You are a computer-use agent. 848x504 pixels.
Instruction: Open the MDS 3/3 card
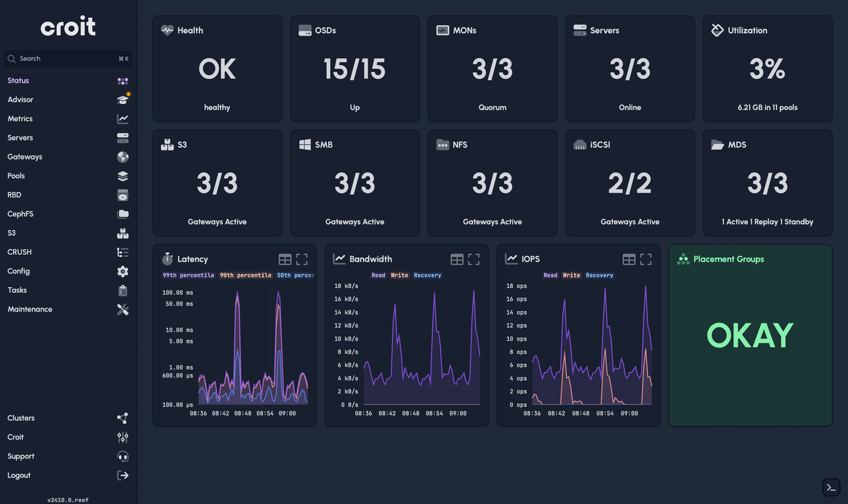pyautogui.click(x=768, y=183)
